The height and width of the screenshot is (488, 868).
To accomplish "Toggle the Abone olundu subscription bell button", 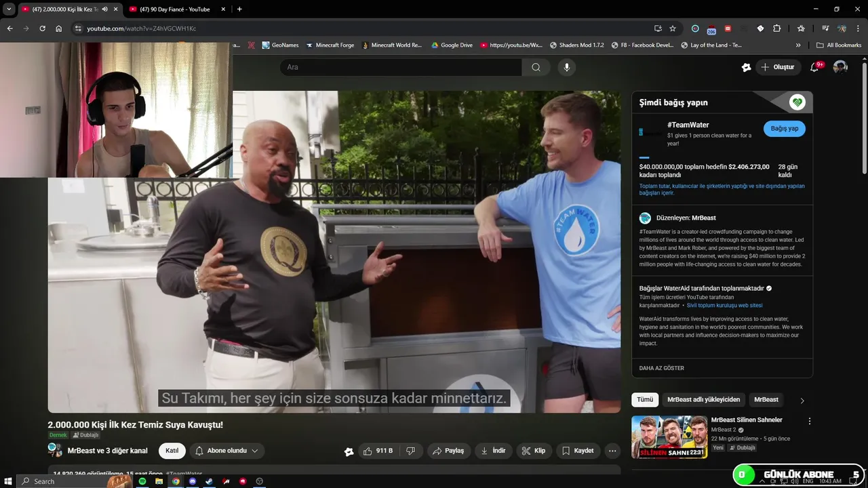I will (226, 451).
